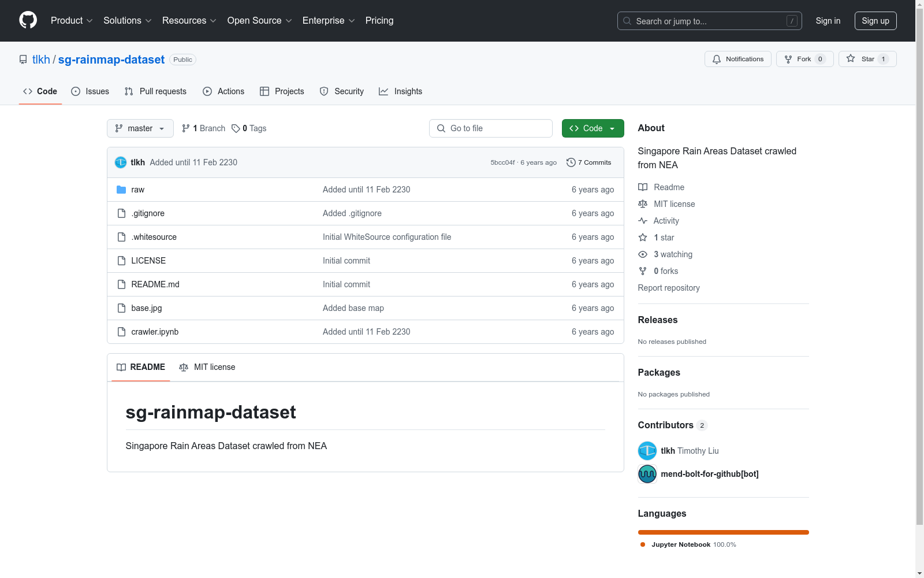Click the book icon beside Readme
The width and height of the screenshot is (924, 578).
coord(643,187)
